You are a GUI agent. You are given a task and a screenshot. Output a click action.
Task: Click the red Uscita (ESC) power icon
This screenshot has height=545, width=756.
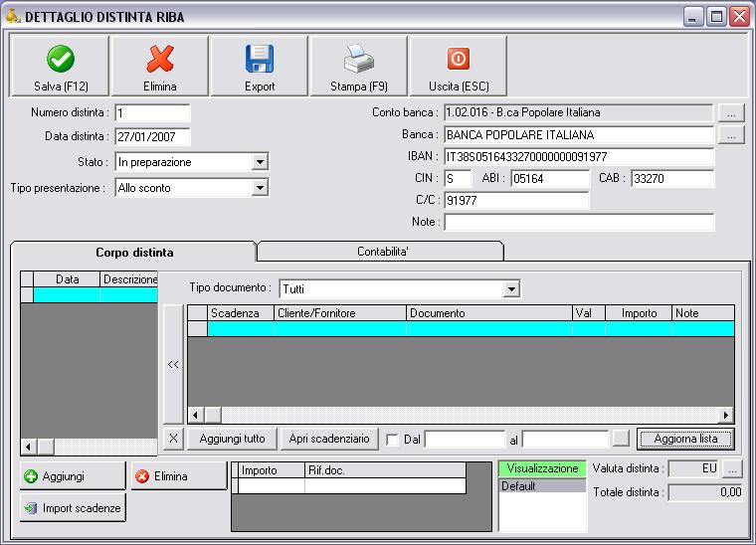pos(458,59)
